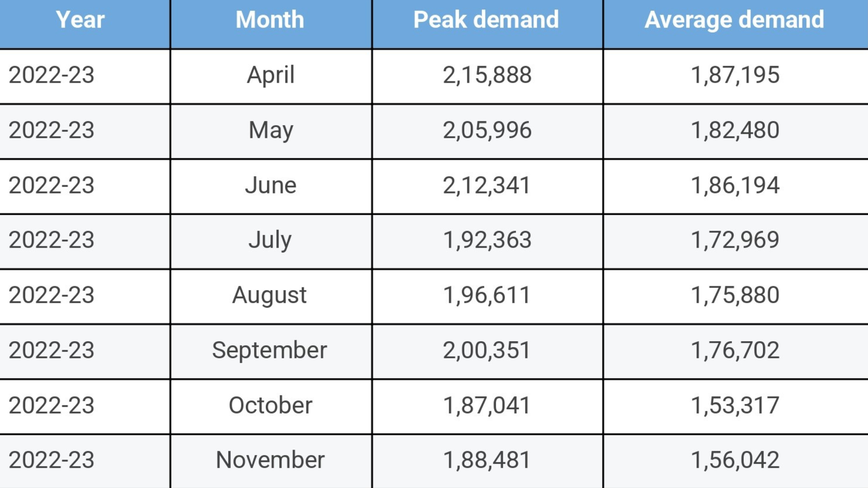Select the August month cell
This screenshot has width=868, height=488.
(270, 296)
